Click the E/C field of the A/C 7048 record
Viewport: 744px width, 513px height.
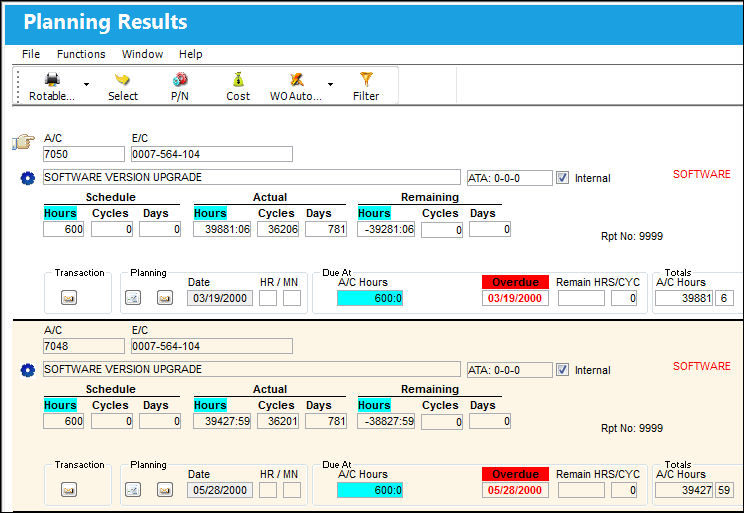click(212, 346)
